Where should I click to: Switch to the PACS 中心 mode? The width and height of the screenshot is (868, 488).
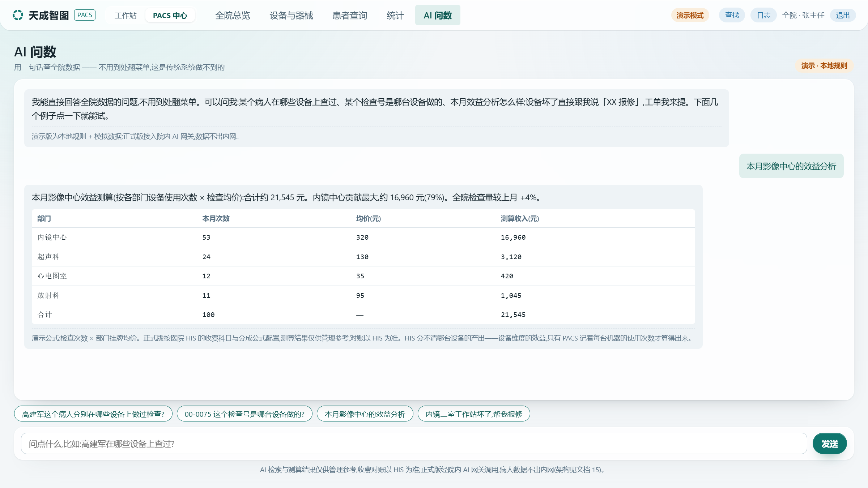tap(170, 16)
